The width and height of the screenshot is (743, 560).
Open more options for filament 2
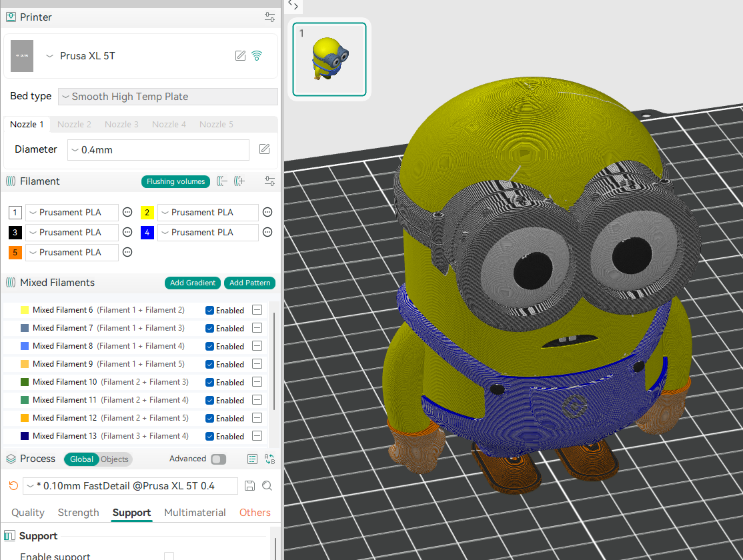[267, 212]
